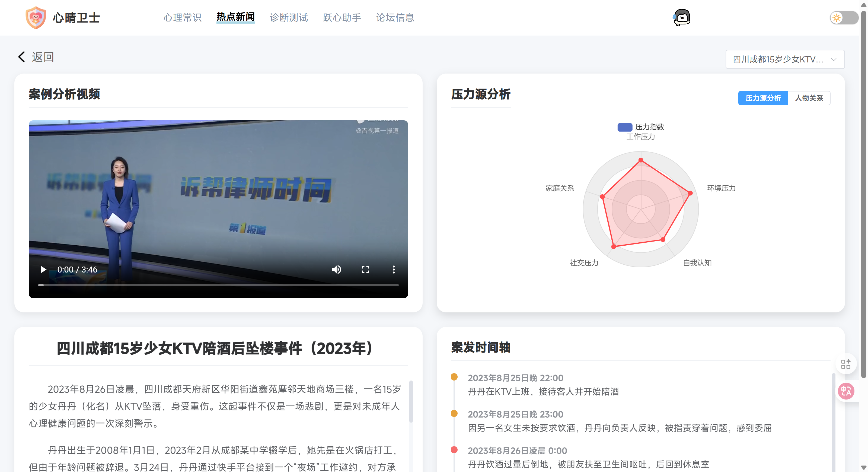The height and width of the screenshot is (472, 868).
Task: Open the 跃心助手 link
Action: [x=342, y=18]
